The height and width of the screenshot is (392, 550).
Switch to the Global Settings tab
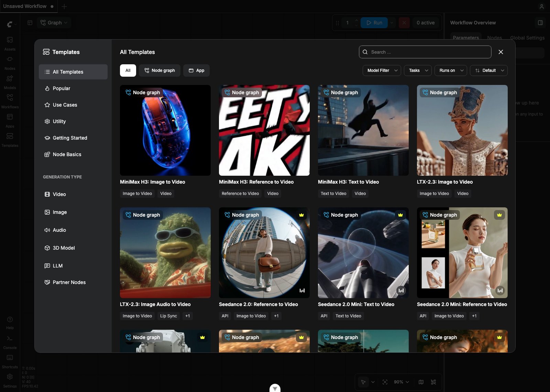pyautogui.click(x=527, y=38)
